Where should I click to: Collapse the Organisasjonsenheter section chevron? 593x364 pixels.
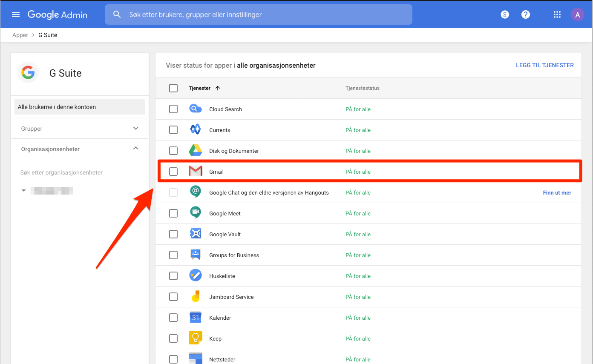click(x=136, y=148)
